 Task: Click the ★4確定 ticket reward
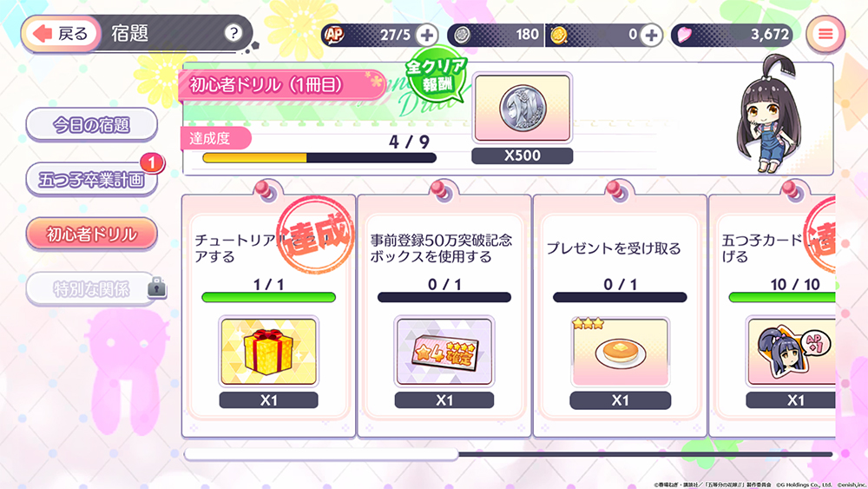pyautogui.click(x=444, y=351)
